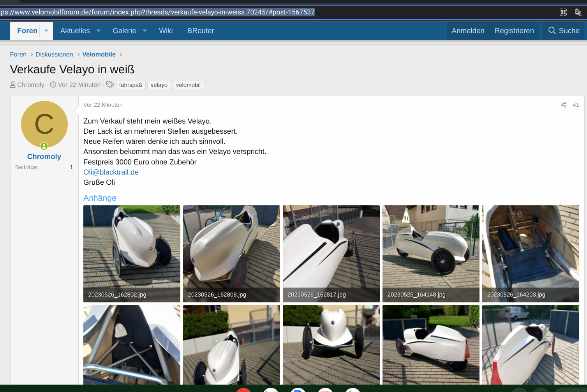Go to Velomobile breadcrumb
The height and width of the screenshot is (392, 587).
coord(99,55)
